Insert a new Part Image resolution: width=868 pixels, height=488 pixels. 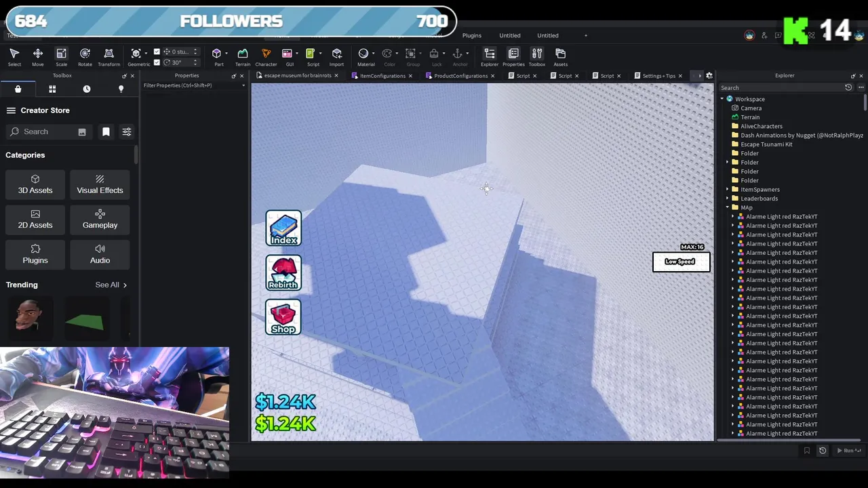(216, 54)
